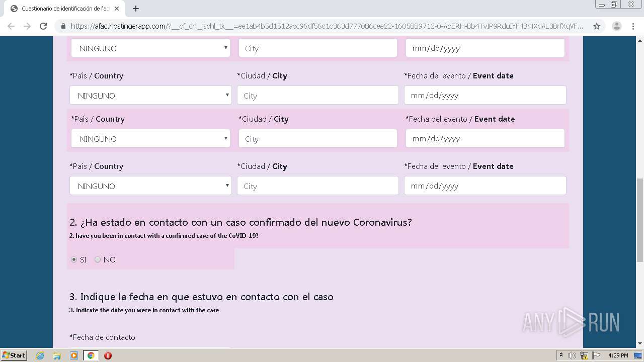
Task: Click the second Event date field
Action: 485,95
